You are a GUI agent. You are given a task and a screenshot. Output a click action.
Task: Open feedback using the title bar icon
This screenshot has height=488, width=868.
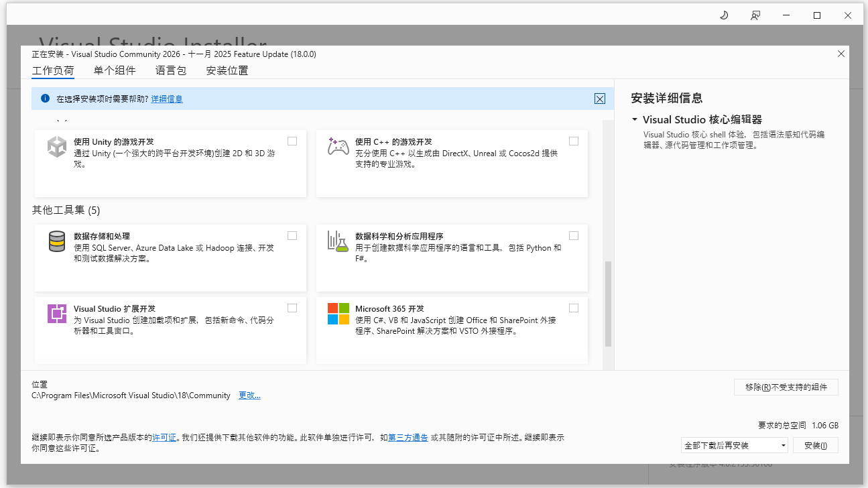pyautogui.click(x=755, y=14)
